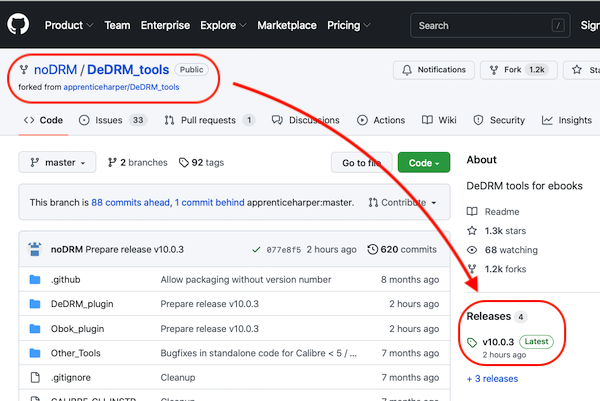This screenshot has height=401, width=600.
Task: Open the Enterprise page
Action: 165,25
